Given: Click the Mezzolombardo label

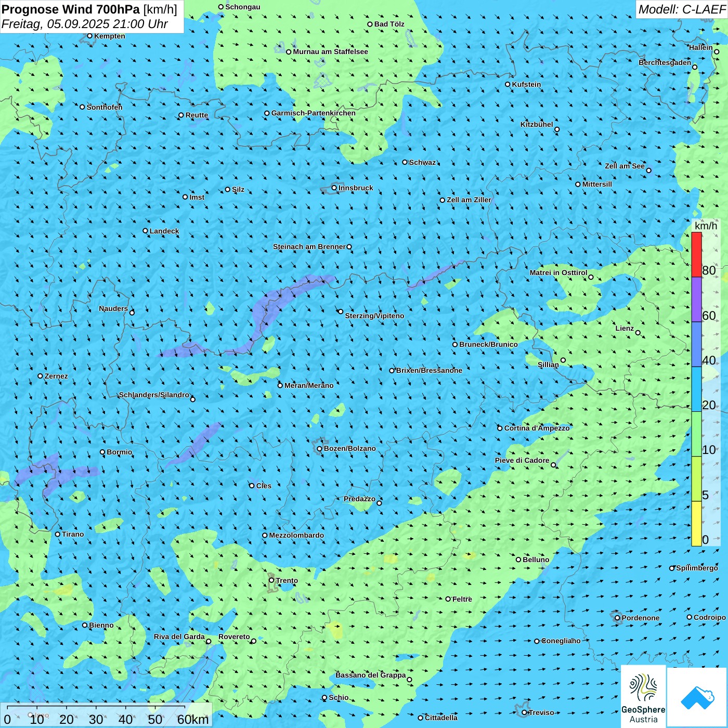Looking at the screenshot, I should [x=296, y=535].
